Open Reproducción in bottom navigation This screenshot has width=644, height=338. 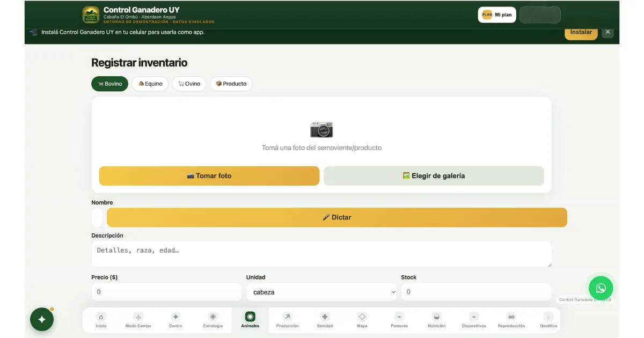tap(511, 320)
